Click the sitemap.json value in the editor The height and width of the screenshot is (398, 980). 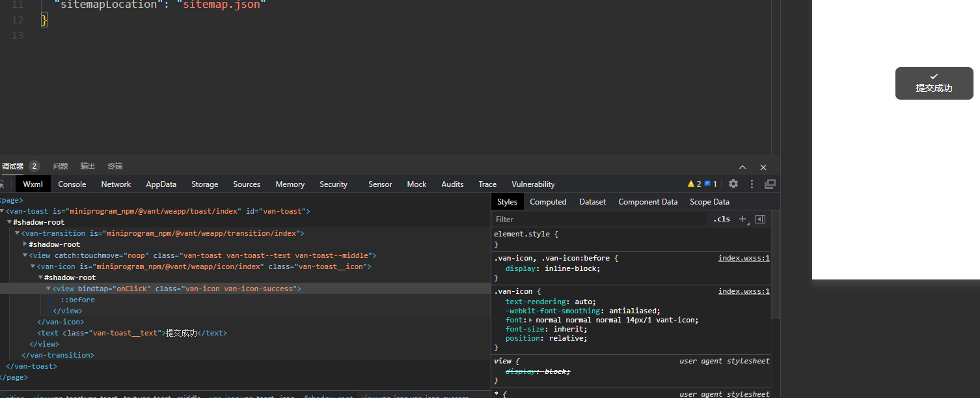click(221, 4)
